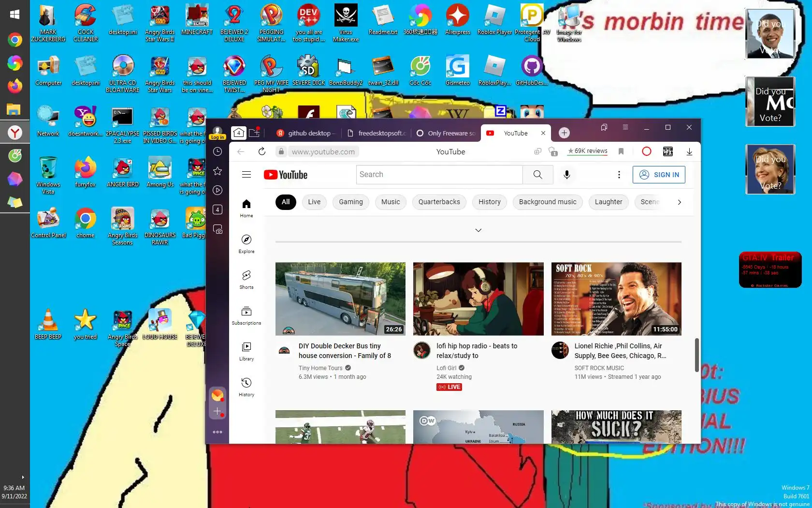Open browser sidebar history clock icon
Screen dimensions: 812x508
217,151
